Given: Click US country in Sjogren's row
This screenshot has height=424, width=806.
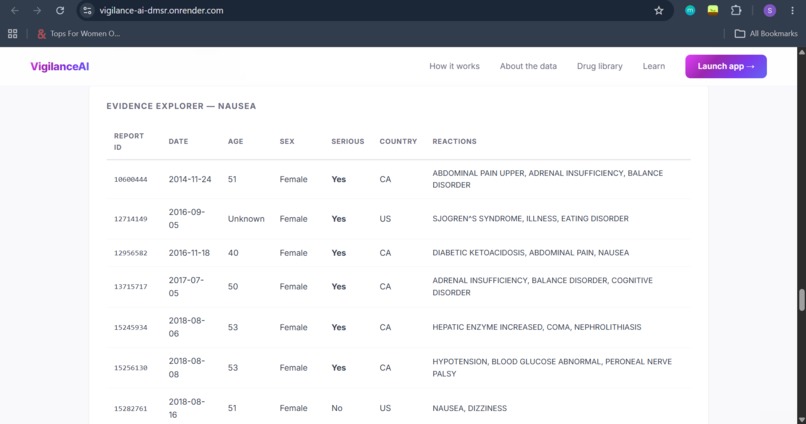Looking at the screenshot, I should [385, 218].
